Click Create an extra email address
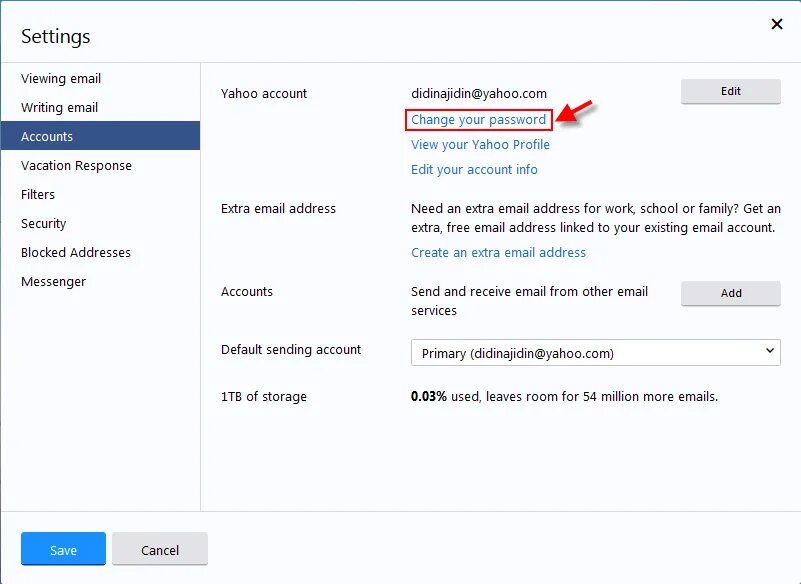Viewport: 801px width, 584px height. click(x=498, y=252)
